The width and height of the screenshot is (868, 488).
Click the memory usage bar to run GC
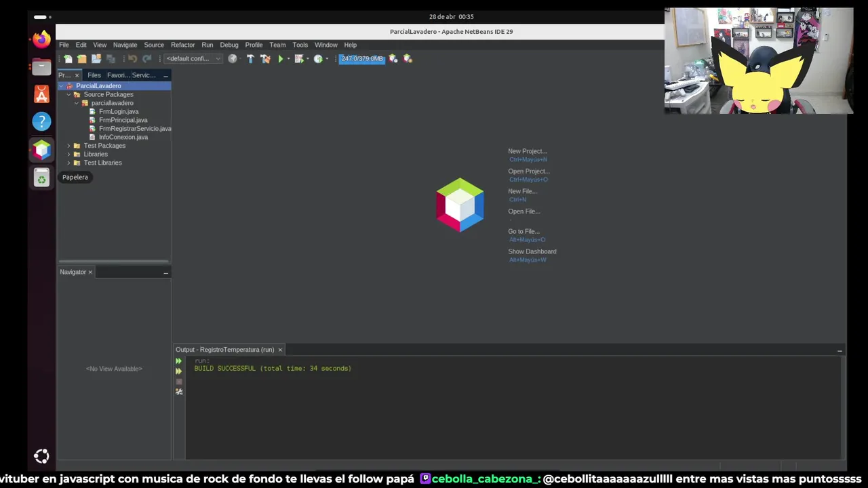click(362, 59)
